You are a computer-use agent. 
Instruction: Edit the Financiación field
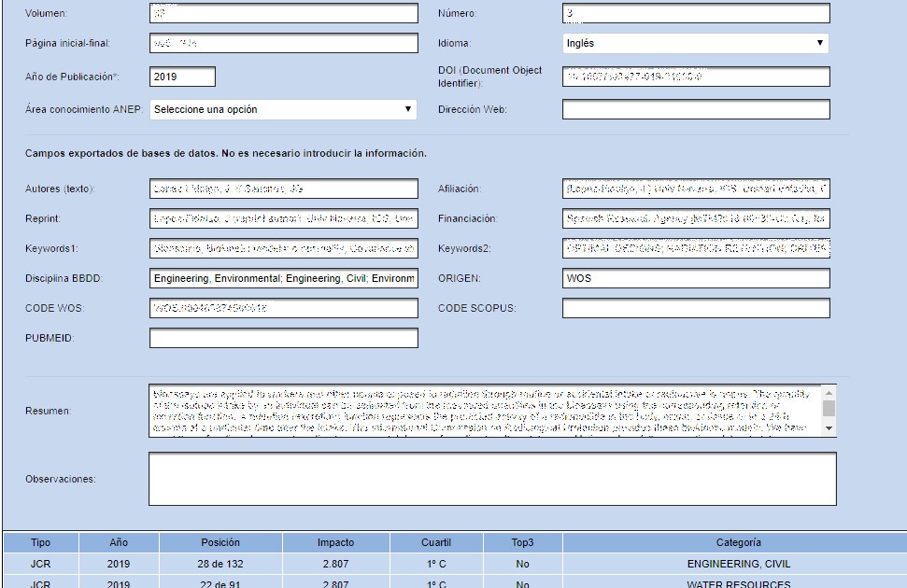click(695, 219)
